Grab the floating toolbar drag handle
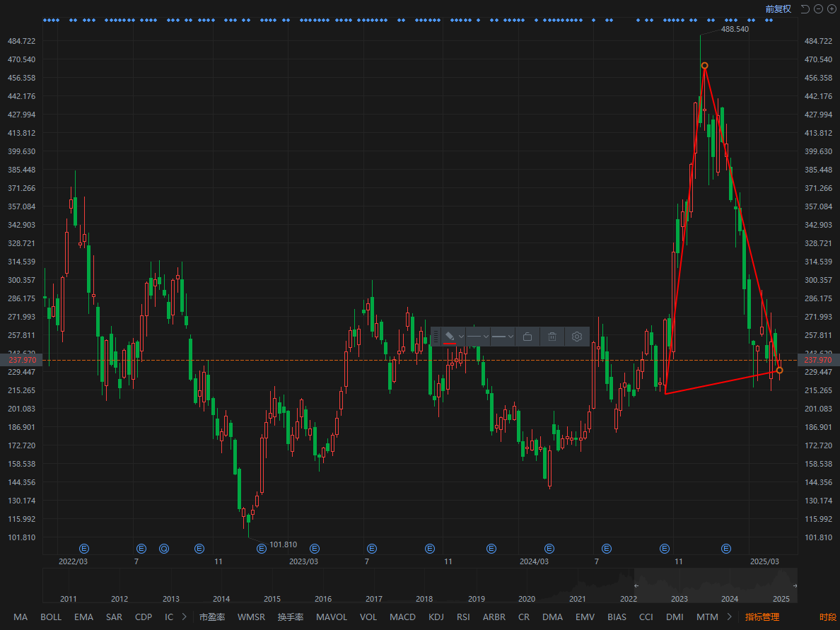Screen dimensions: 840x630 [x=436, y=337]
